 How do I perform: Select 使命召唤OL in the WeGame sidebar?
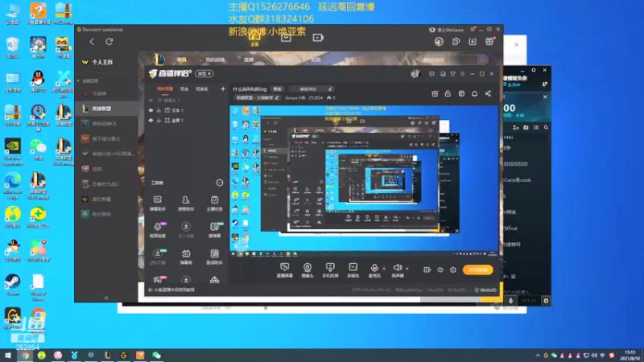107,124
